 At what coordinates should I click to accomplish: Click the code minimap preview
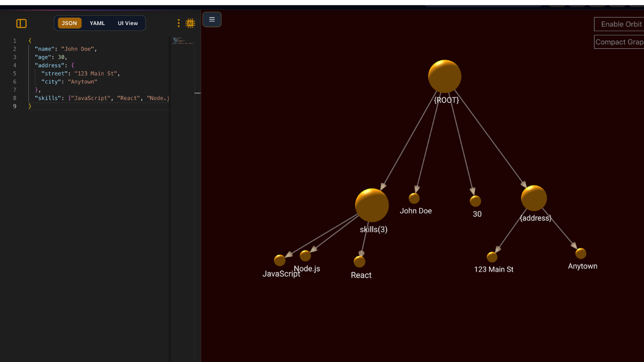pos(183,41)
